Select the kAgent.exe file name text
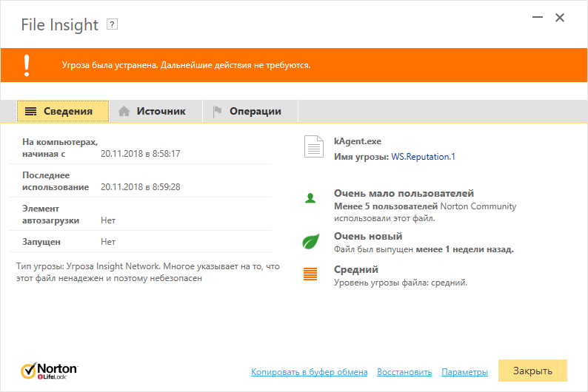 [358, 141]
